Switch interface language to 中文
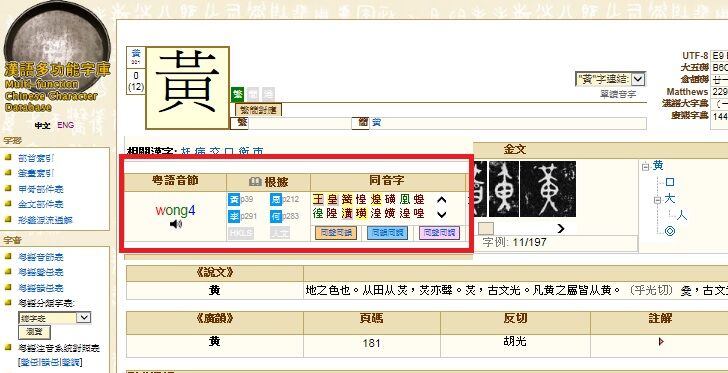This screenshot has width=728, height=373. [x=42, y=125]
